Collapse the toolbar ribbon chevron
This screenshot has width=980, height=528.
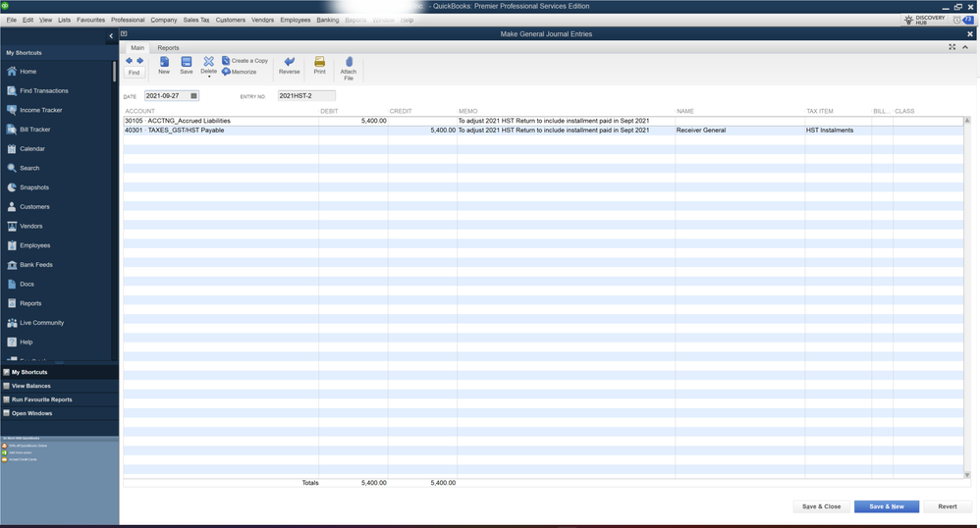pyautogui.click(x=965, y=47)
